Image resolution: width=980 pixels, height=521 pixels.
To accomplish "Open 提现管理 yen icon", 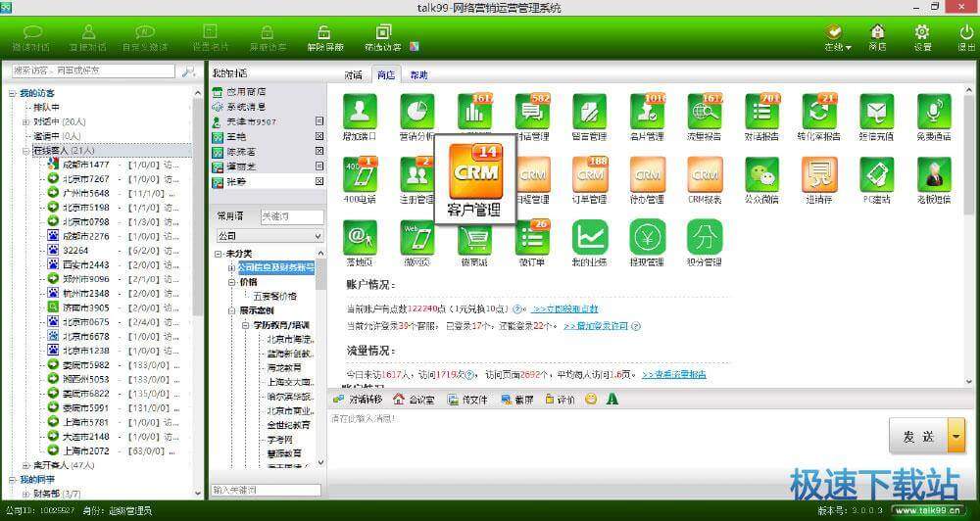I will pos(647,237).
